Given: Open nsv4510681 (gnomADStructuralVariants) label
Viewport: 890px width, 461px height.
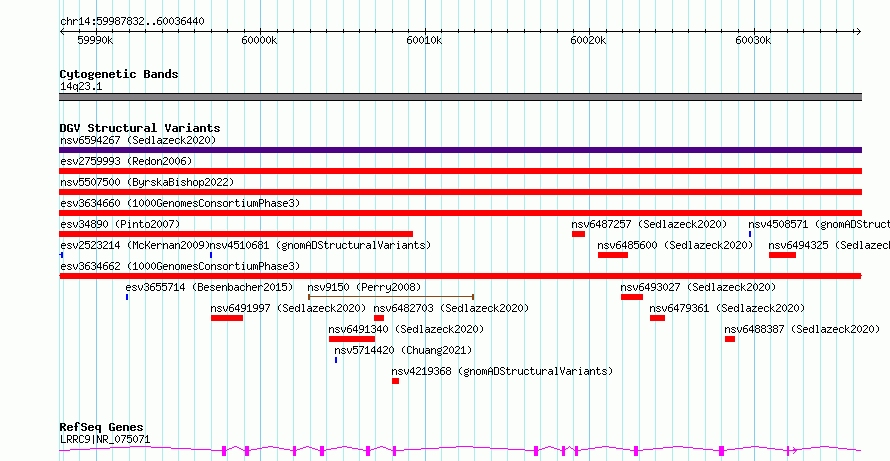Looking at the screenshot, I should tap(321, 245).
